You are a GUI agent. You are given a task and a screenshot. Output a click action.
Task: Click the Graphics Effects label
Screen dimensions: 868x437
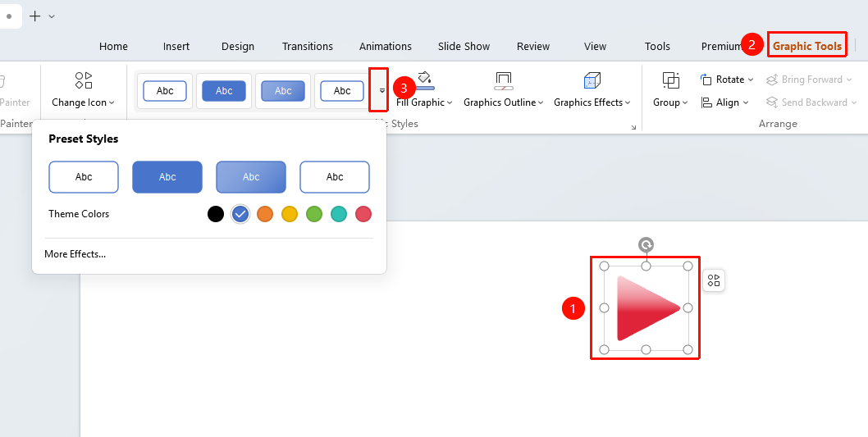588,102
